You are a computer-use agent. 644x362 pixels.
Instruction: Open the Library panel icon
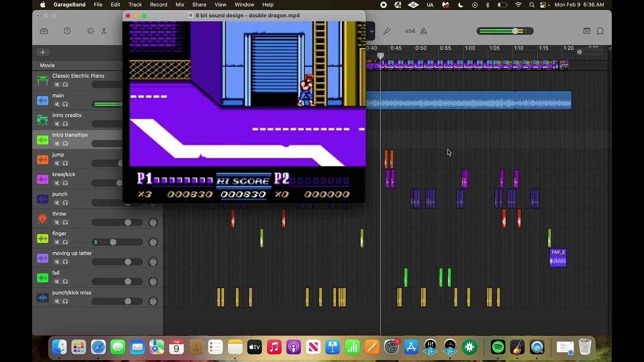click(x=44, y=31)
